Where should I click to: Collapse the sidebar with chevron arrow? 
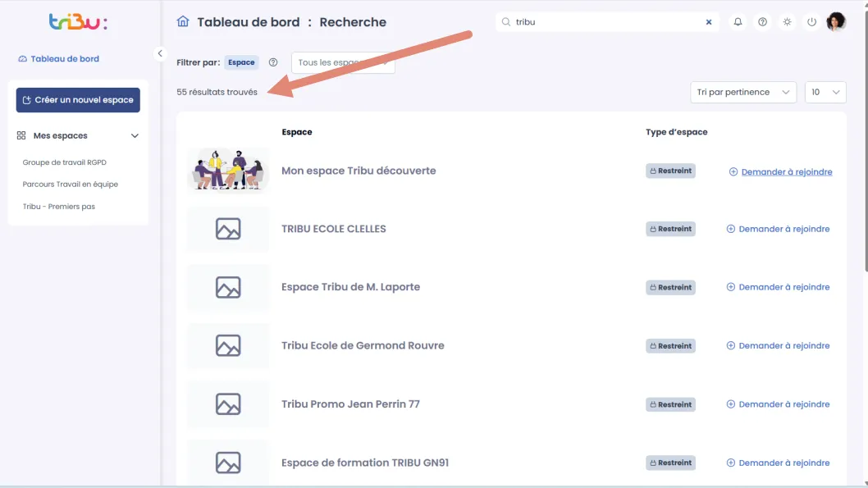(x=160, y=53)
